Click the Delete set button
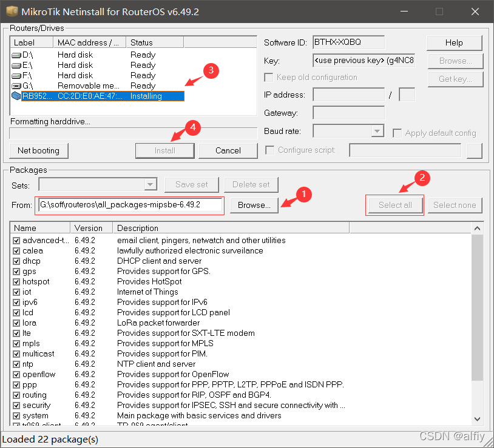The height and width of the screenshot is (448, 494). 251,185
